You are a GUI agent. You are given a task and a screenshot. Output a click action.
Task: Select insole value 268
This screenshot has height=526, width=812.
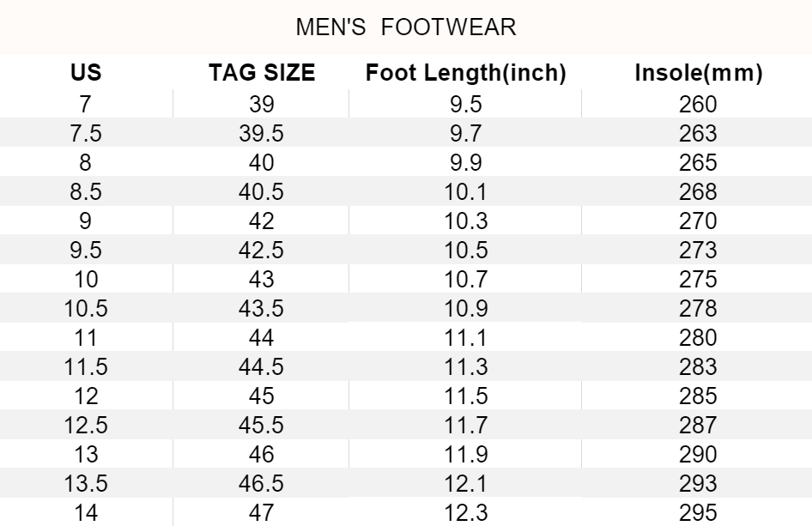point(698,191)
